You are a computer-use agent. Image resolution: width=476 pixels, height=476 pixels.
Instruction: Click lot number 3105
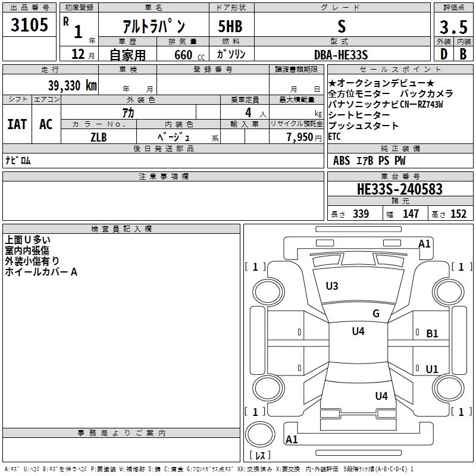[29, 25]
